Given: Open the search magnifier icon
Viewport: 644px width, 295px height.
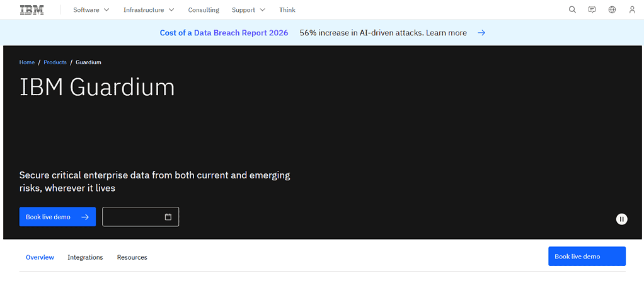Looking at the screenshot, I should pos(572,10).
